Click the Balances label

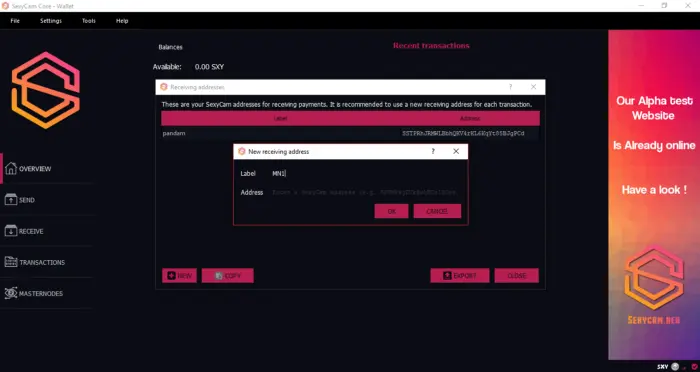click(171, 47)
